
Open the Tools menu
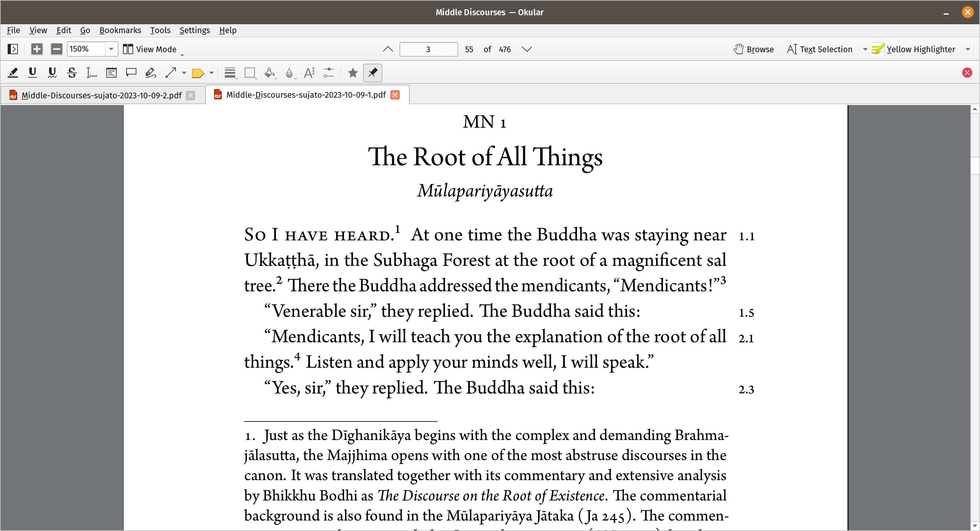click(x=160, y=30)
